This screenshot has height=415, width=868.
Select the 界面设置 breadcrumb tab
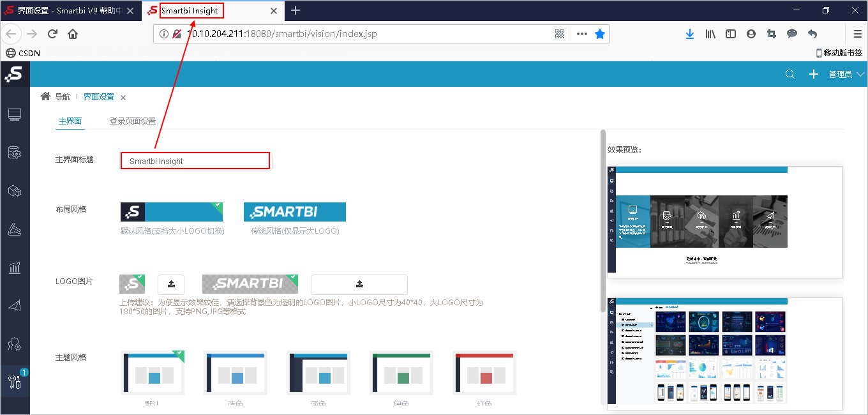click(99, 97)
